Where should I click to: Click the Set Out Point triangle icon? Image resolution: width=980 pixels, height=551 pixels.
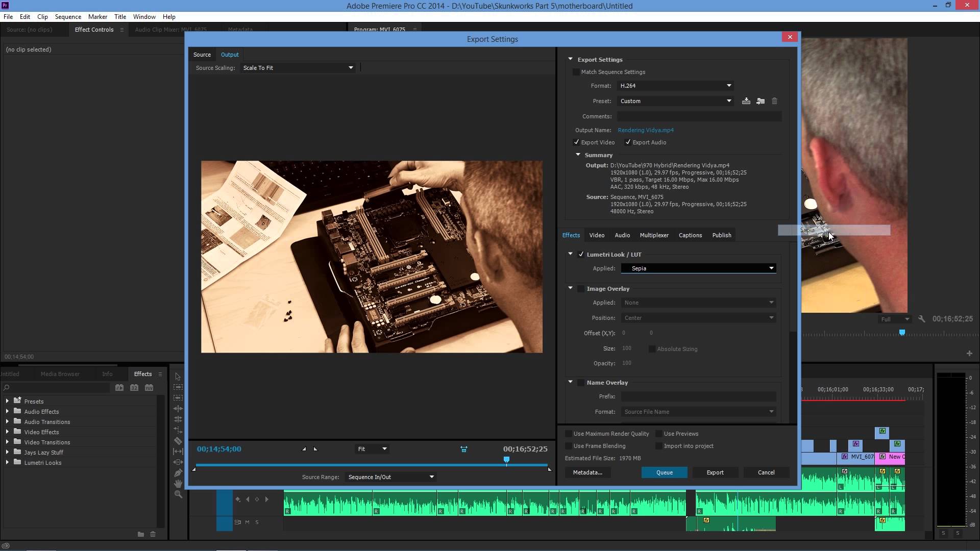point(315,449)
